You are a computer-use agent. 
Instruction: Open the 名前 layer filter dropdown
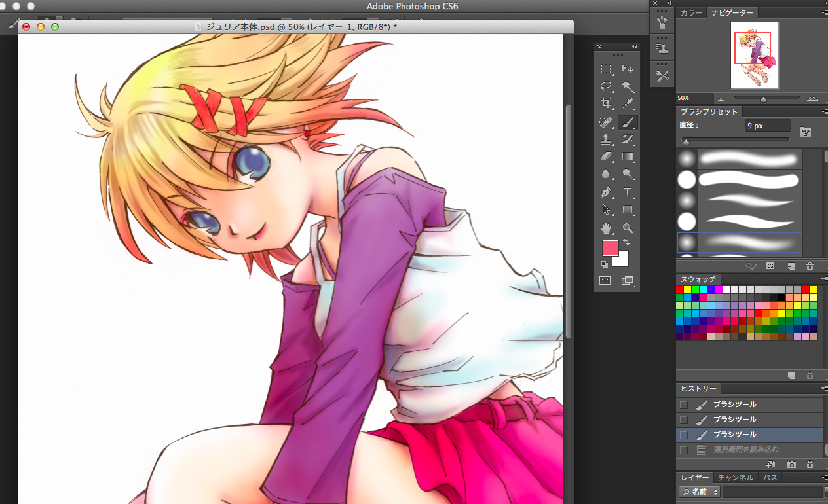(x=700, y=492)
